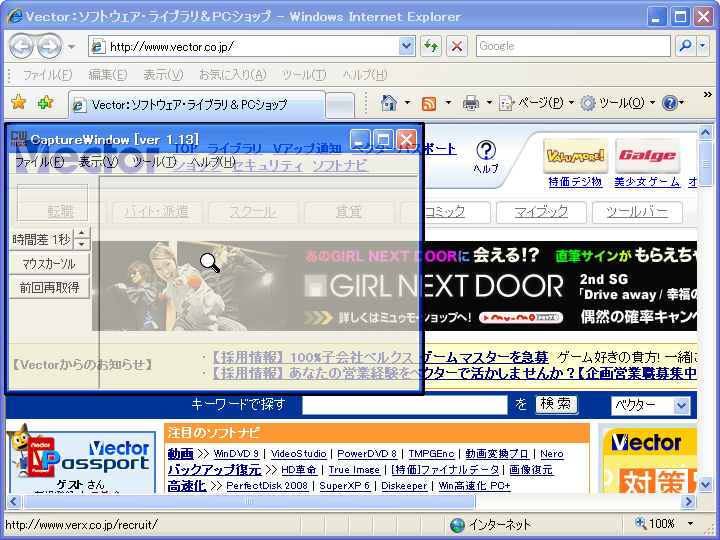Click the IE Back navigation button
Image resolution: width=720 pixels, height=540 pixels.
click(x=21, y=46)
